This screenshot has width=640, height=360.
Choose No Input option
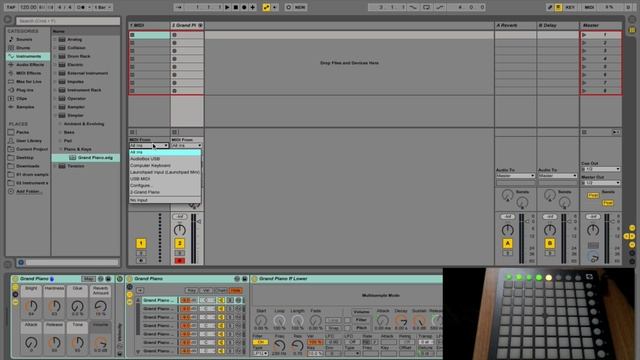pyautogui.click(x=165, y=200)
